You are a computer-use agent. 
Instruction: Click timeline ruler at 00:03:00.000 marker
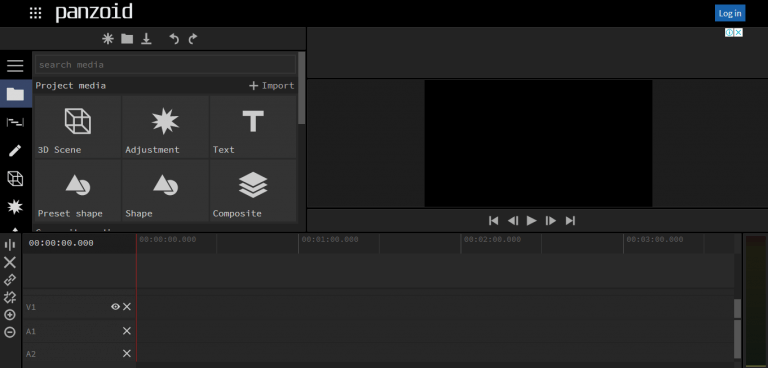coord(654,240)
